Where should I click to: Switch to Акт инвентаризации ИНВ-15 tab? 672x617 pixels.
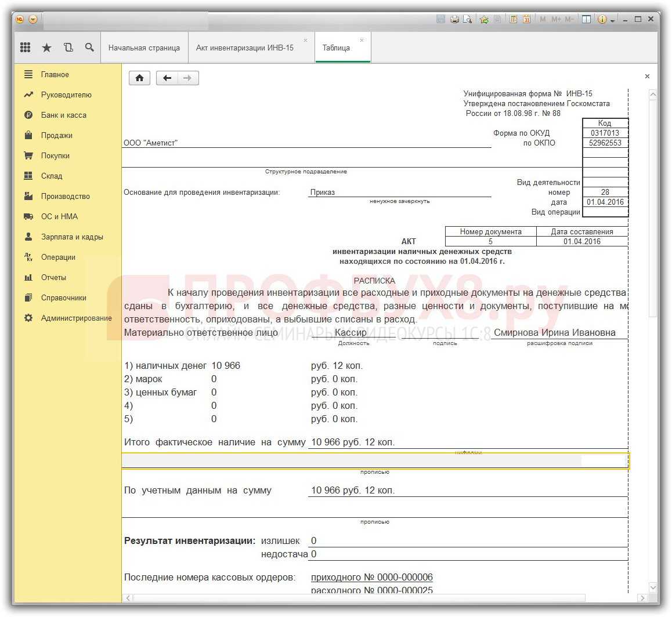pos(244,48)
